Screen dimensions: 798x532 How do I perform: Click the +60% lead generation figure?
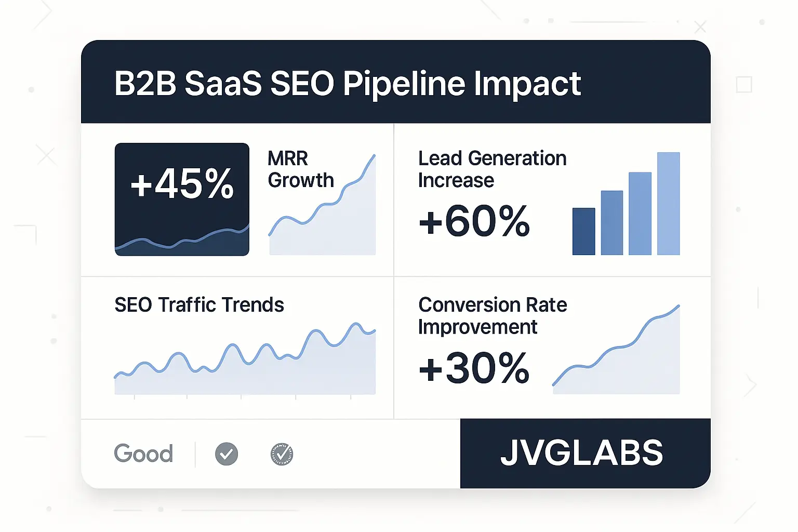coord(474,221)
